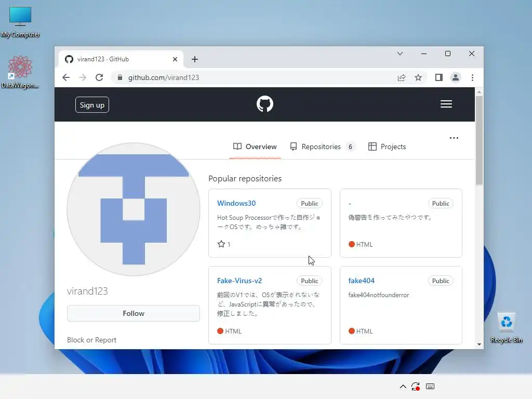
Task: Open the touch keyboard tray icon
Action: pyautogui.click(x=430, y=386)
